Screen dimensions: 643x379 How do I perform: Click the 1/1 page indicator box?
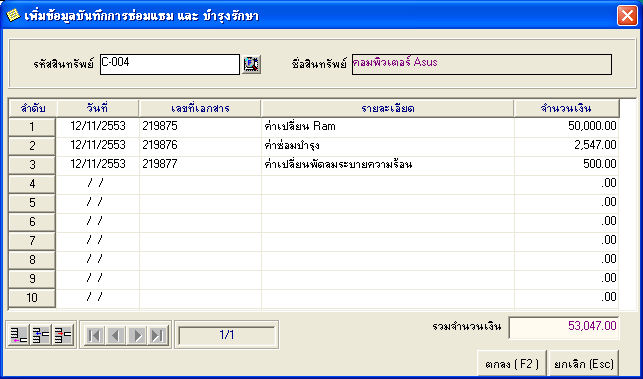point(227,336)
